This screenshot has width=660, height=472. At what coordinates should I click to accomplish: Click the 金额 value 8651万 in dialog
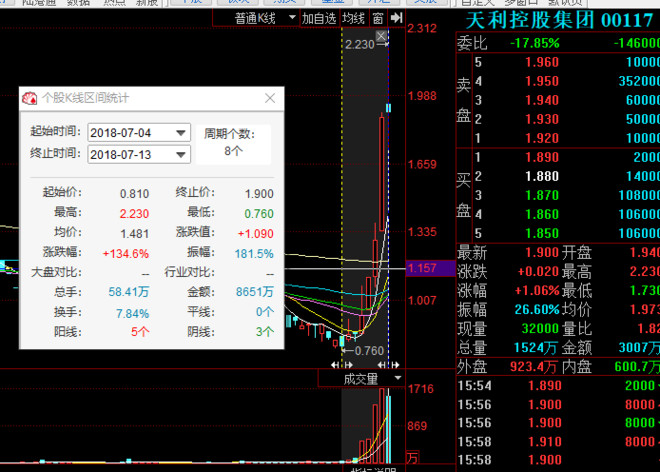point(255,292)
